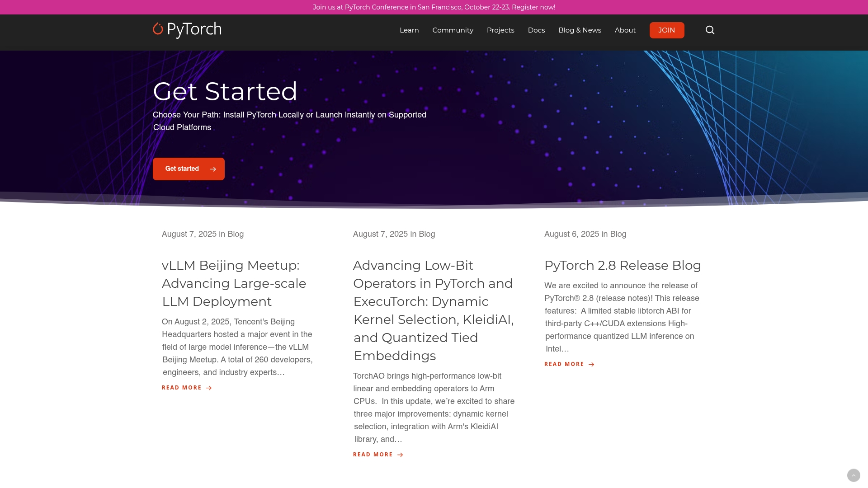The image size is (868, 488).
Task: Click Blog category above Advancing Low-Bit Operators
Action: tap(427, 234)
